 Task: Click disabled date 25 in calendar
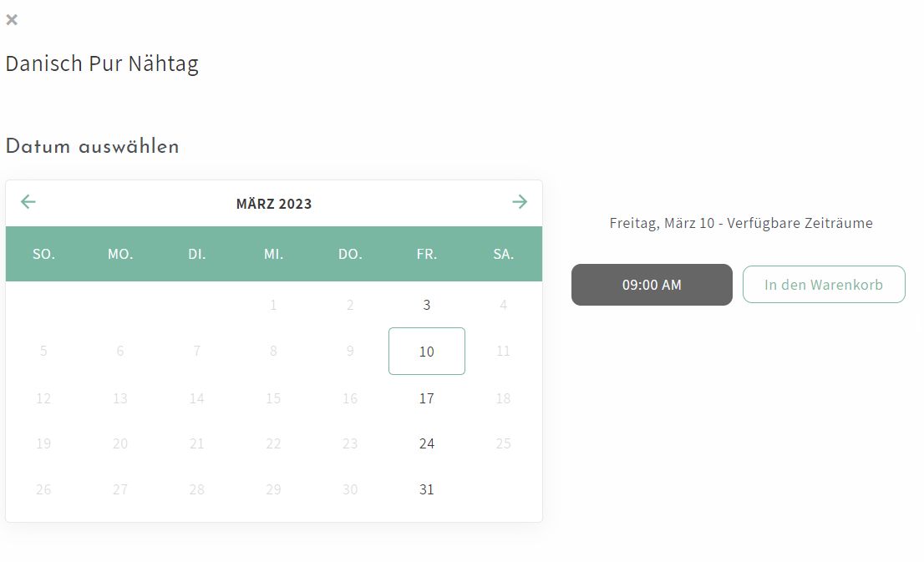(503, 443)
